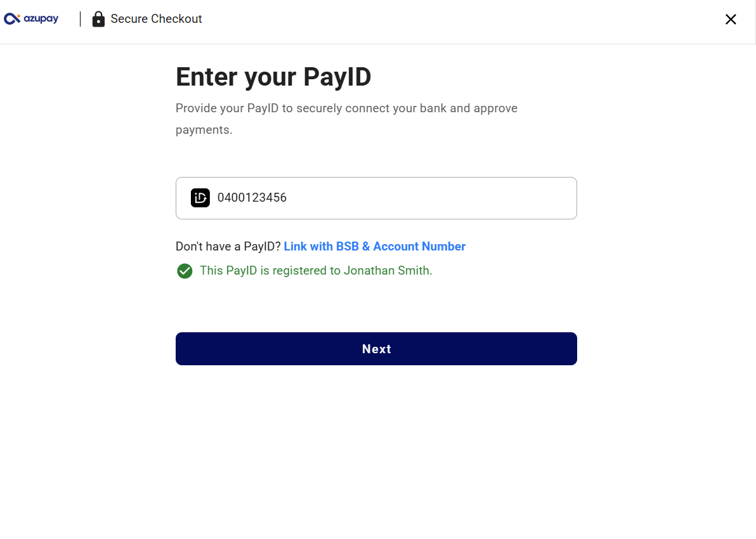Viewport: 756px width, 539px height.
Task: Close the checkout with the X icon
Action: [x=731, y=19]
